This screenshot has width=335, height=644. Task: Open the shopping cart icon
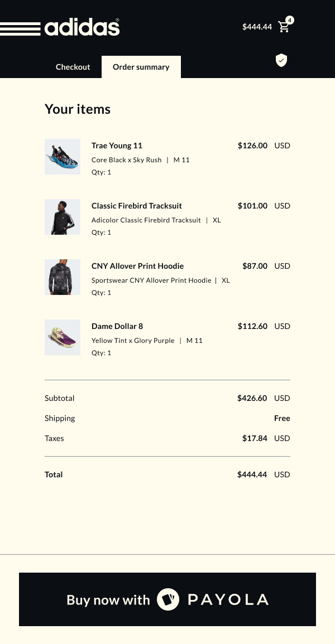tap(284, 27)
